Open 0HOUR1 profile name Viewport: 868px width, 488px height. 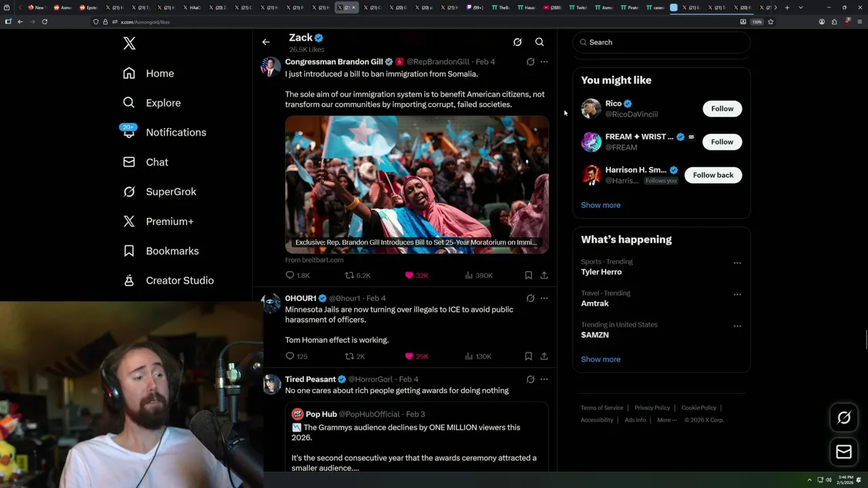[300, 298]
